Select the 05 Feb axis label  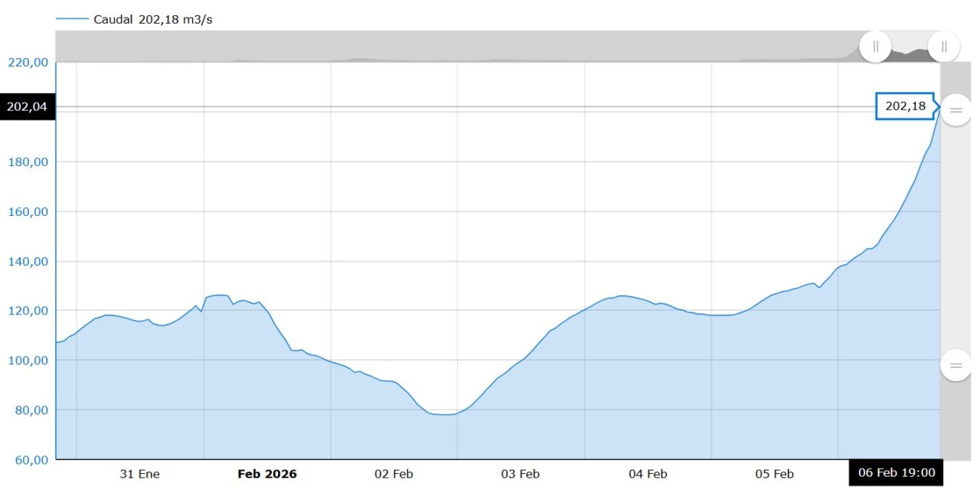click(x=774, y=474)
